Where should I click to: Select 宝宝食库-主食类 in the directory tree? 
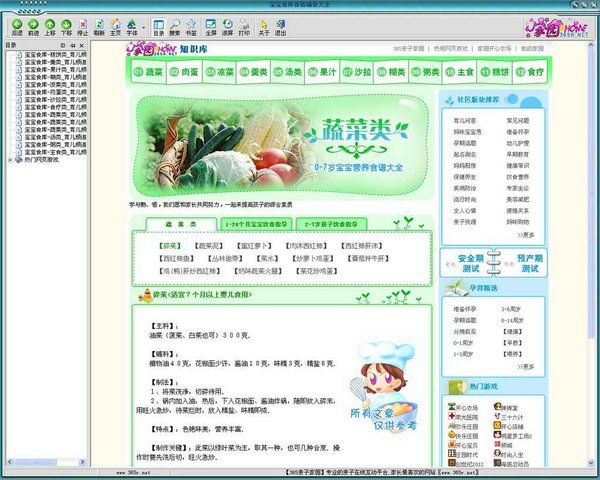(x=55, y=152)
